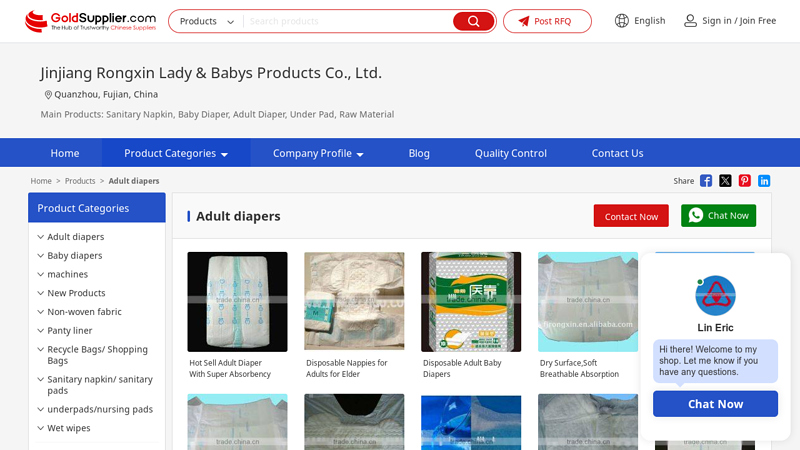Image resolution: width=800 pixels, height=450 pixels.
Task: Click the Wet wipes sidebar category text
Action: [69, 428]
